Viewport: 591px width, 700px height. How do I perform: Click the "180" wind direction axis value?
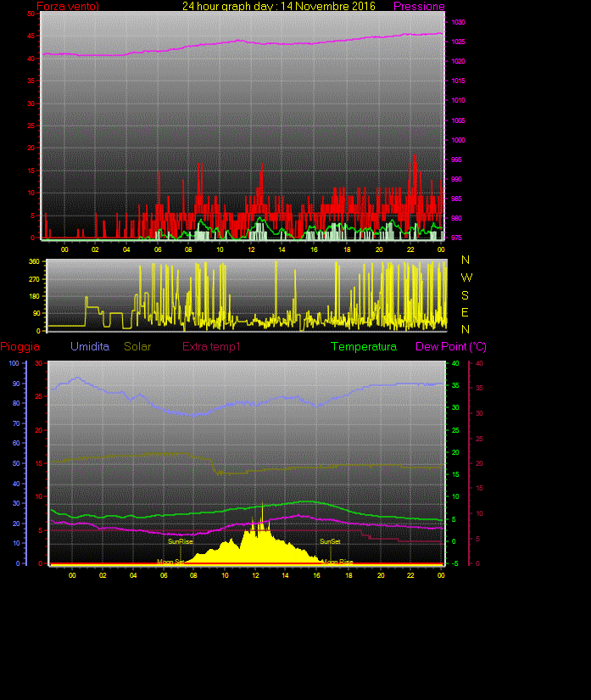tap(34, 296)
